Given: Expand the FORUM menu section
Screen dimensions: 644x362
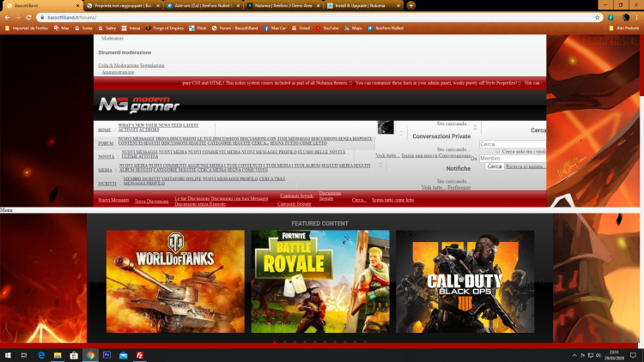Looking at the screenshot, I should pyautogui.click(x=106, y=143).
